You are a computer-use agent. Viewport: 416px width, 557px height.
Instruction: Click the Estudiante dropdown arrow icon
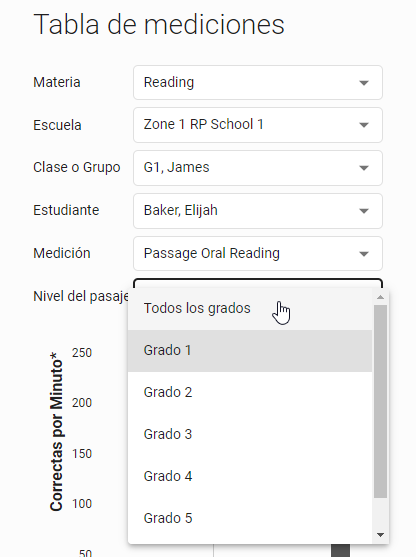(363, 211)
